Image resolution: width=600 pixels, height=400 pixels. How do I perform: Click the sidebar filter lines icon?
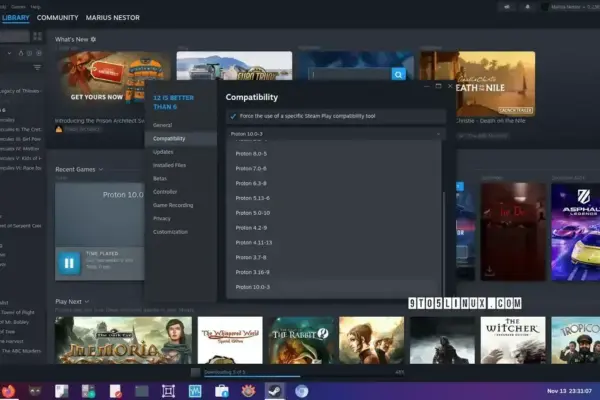click(x=37, y=67)
